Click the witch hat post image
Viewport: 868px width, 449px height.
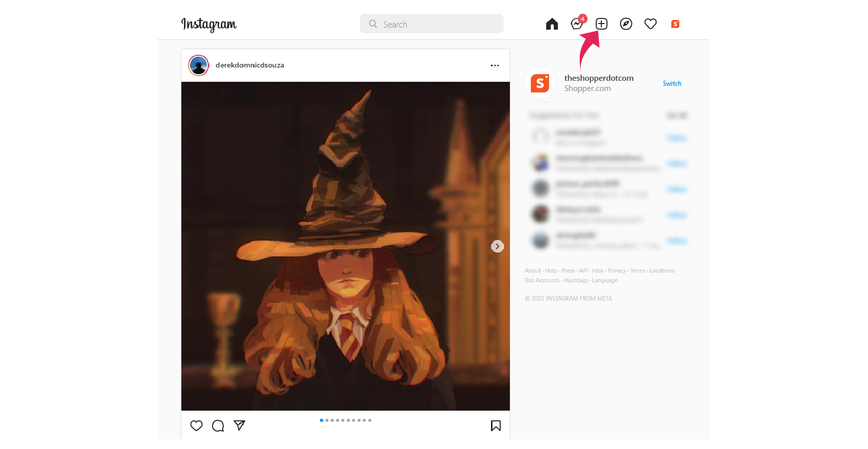click(x=345, y=246)
